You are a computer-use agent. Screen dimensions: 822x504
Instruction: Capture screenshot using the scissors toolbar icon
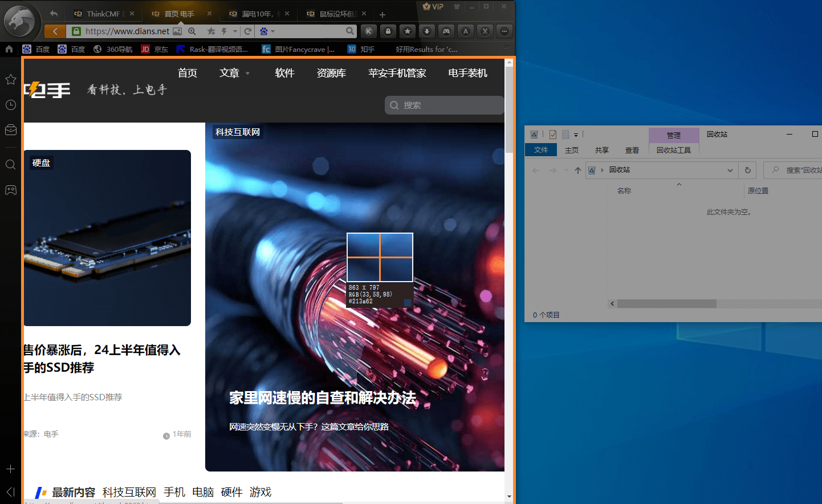pyautogui.click(x=485, y=31)
